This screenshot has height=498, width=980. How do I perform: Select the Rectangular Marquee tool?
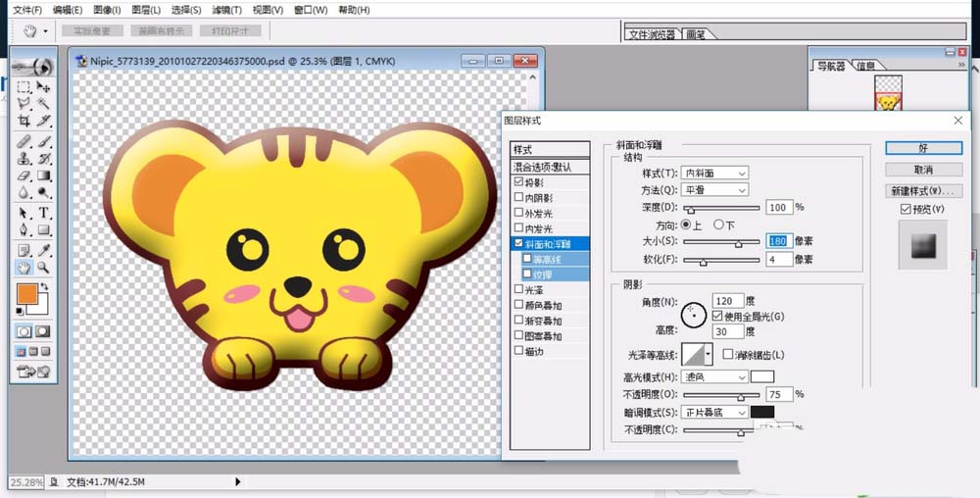point(24,87)
